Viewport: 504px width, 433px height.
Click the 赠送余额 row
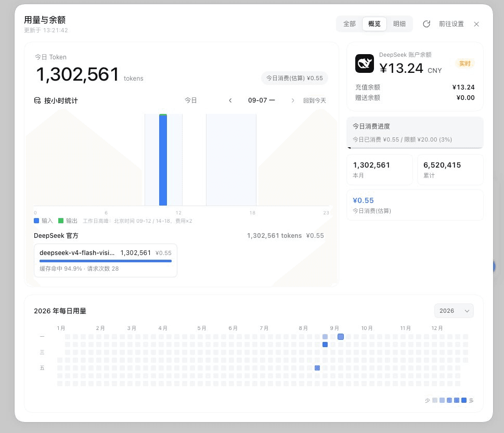click(x=415, y=97)
